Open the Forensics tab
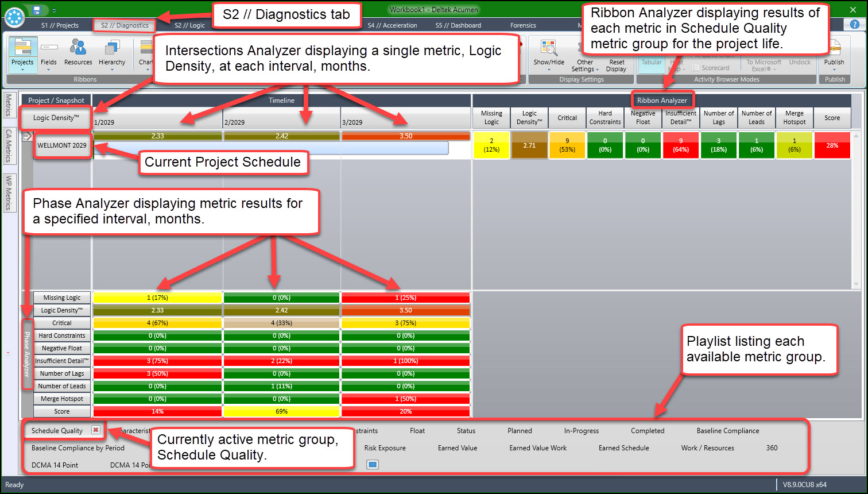868x494 pixels. (523, 25)
